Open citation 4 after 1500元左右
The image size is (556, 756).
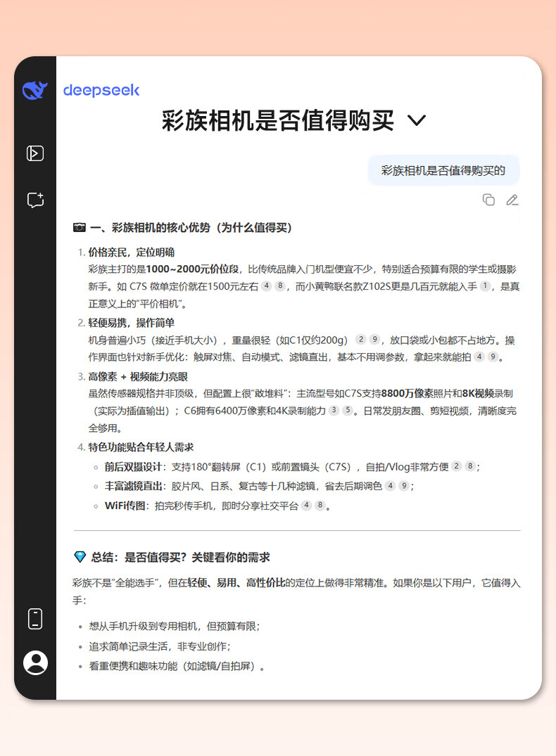point(266,286)
